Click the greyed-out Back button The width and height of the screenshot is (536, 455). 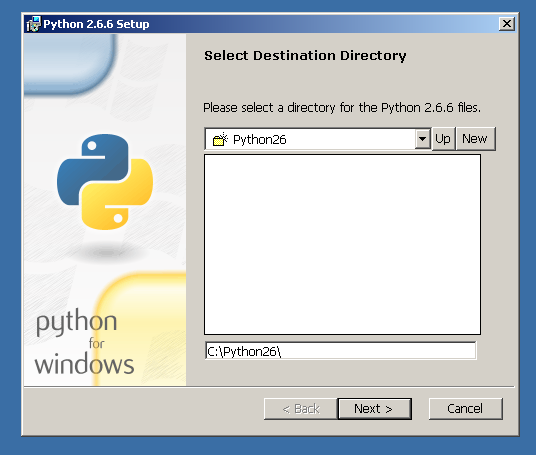[301, 409]
